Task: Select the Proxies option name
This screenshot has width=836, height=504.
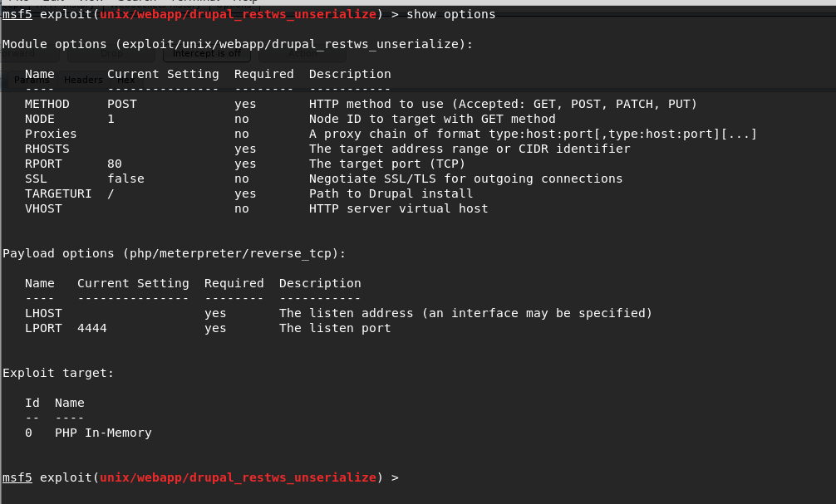Action: coord(51,135)
